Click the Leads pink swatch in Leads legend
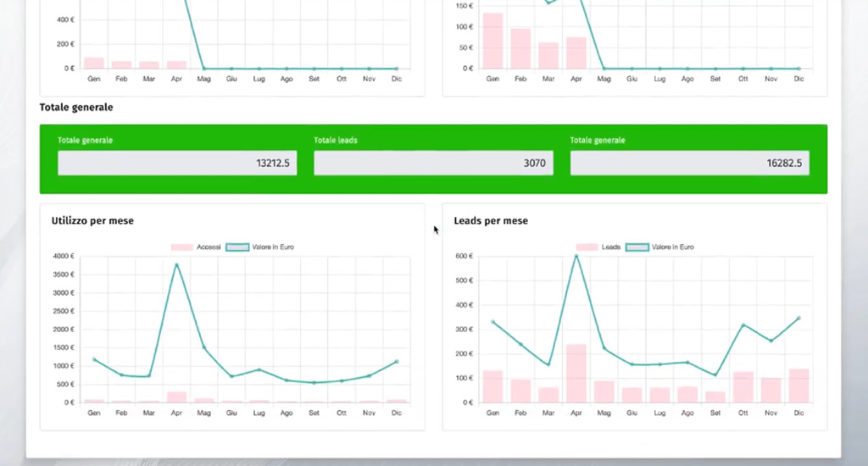This screenshot has height=466, width=868. pyautogui.click(x=587, y=247)
